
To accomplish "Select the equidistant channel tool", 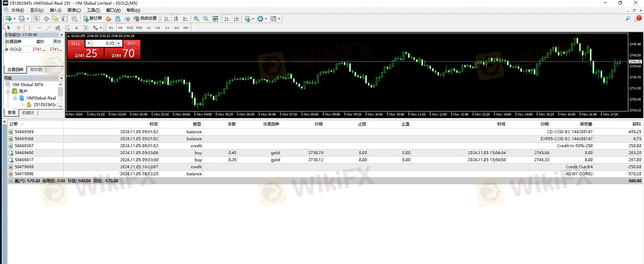I will pos(58,28).
